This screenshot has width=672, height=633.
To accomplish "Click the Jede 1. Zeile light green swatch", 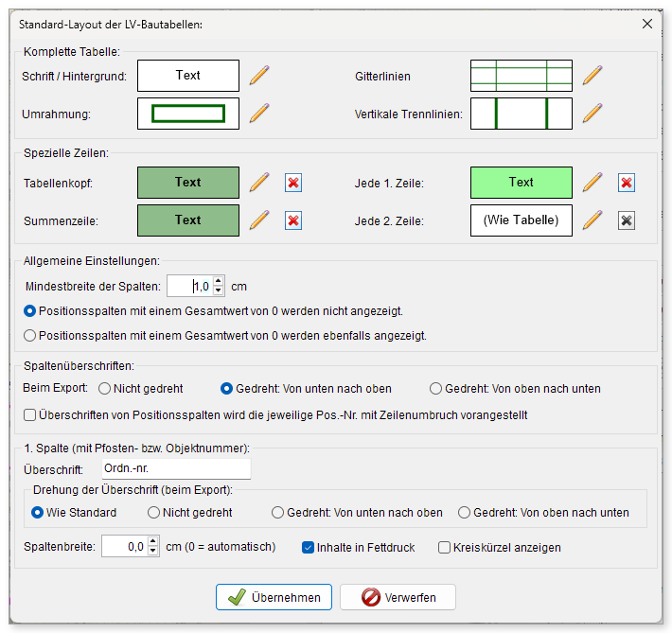I will point(522,183).
